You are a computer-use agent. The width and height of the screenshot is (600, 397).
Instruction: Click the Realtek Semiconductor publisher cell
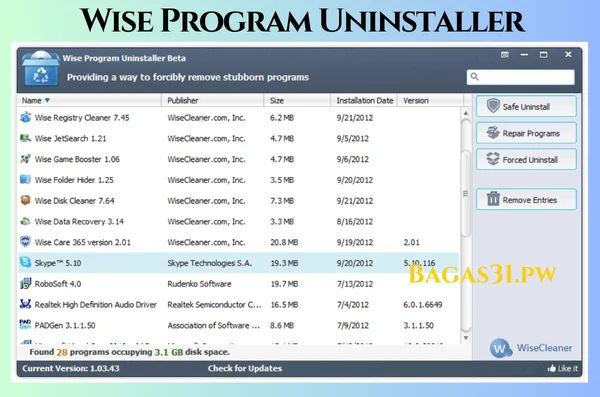pyautogui.click(x=214, y=304)
